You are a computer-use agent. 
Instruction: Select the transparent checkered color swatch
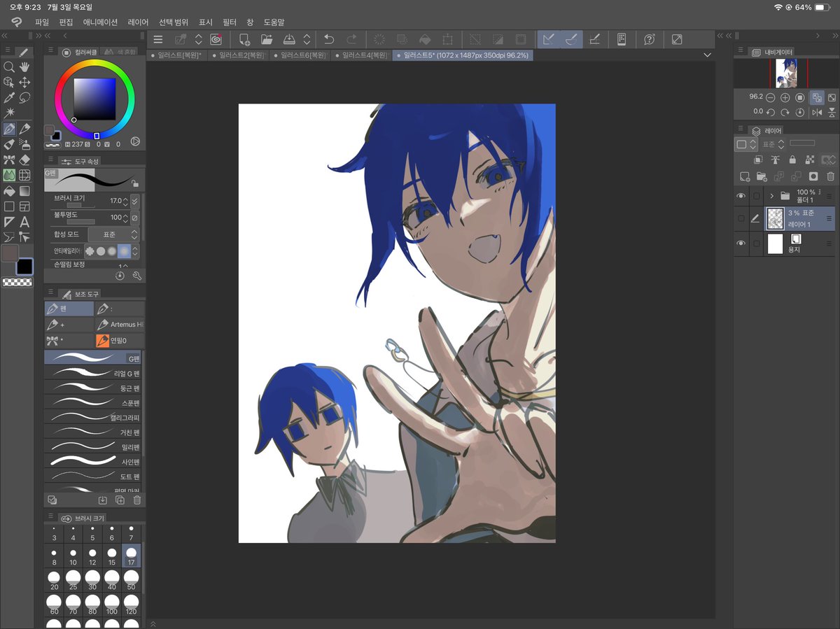click(17, 282)
